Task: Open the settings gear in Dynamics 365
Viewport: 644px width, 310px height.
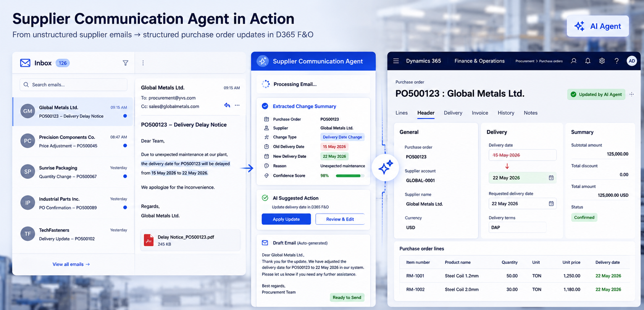Action: (602, 61)
